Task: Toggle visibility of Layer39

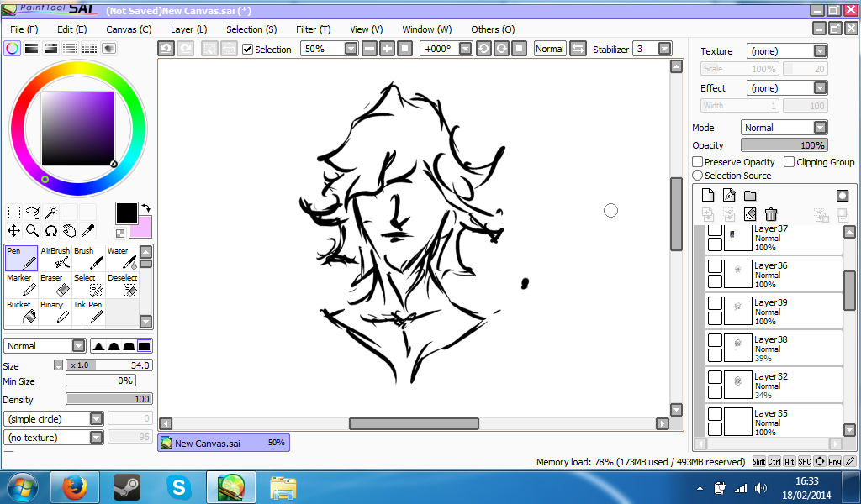Action: 715,302
